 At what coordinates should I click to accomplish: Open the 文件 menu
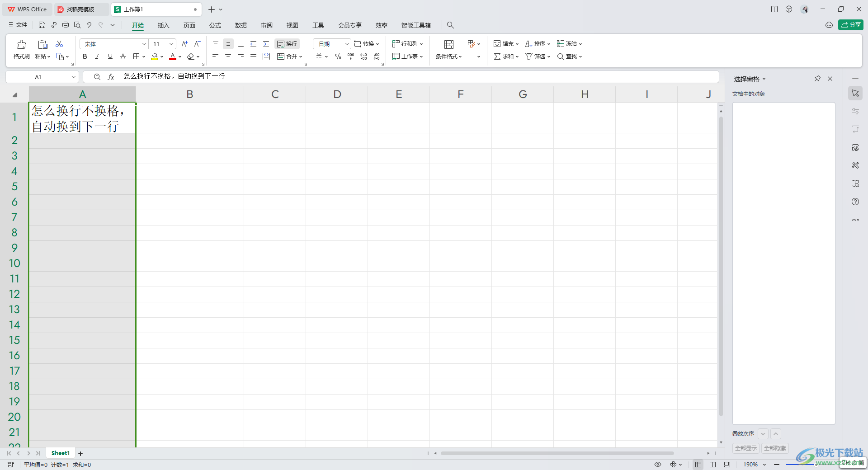[18, 25]
